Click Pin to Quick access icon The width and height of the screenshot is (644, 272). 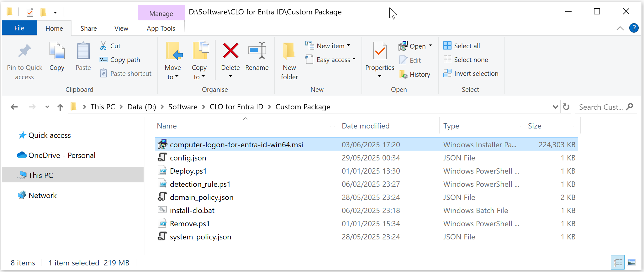pos(24,51)
